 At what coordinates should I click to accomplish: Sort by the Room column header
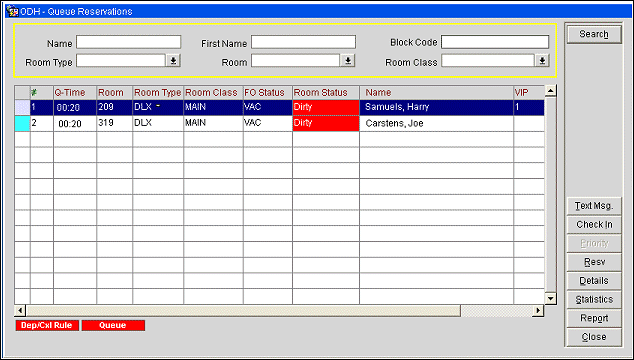click(114, 93)
